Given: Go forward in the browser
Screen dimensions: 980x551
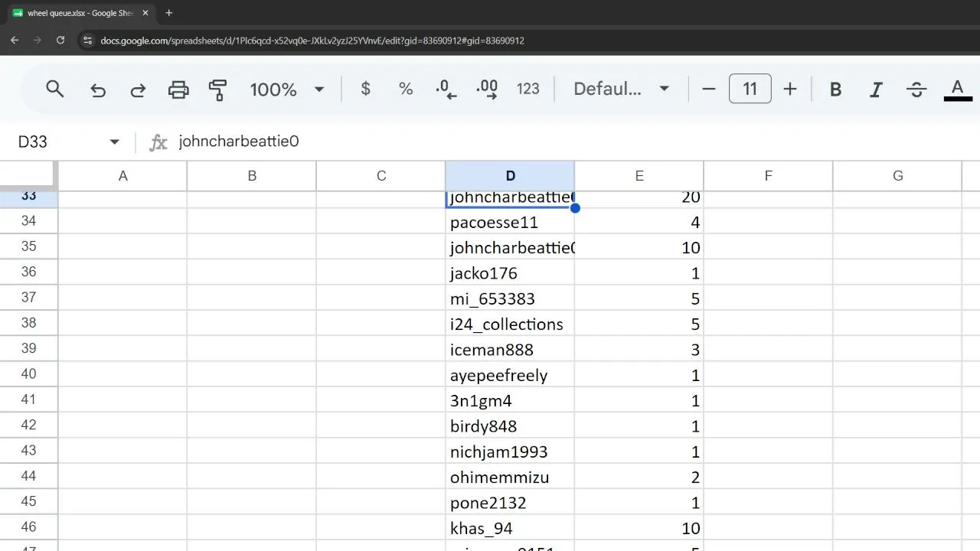Looking at the screenshot, I should tap(37, 40).
